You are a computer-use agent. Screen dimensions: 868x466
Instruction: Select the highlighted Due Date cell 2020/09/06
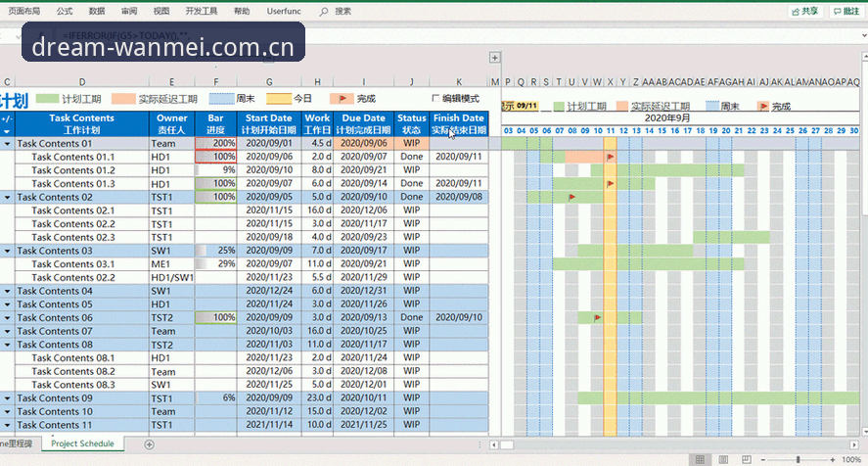[x=364, y=143]
